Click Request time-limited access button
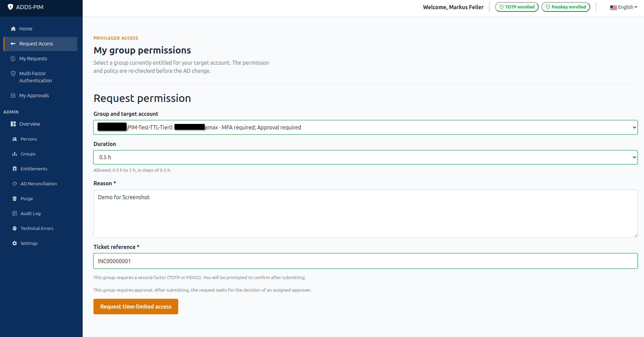The image size is (644, 337). (136, 307)
